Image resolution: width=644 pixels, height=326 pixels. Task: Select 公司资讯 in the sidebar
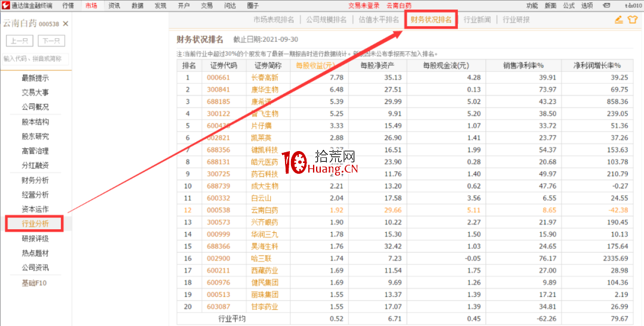pyautogui.click(x=35, y=267)
